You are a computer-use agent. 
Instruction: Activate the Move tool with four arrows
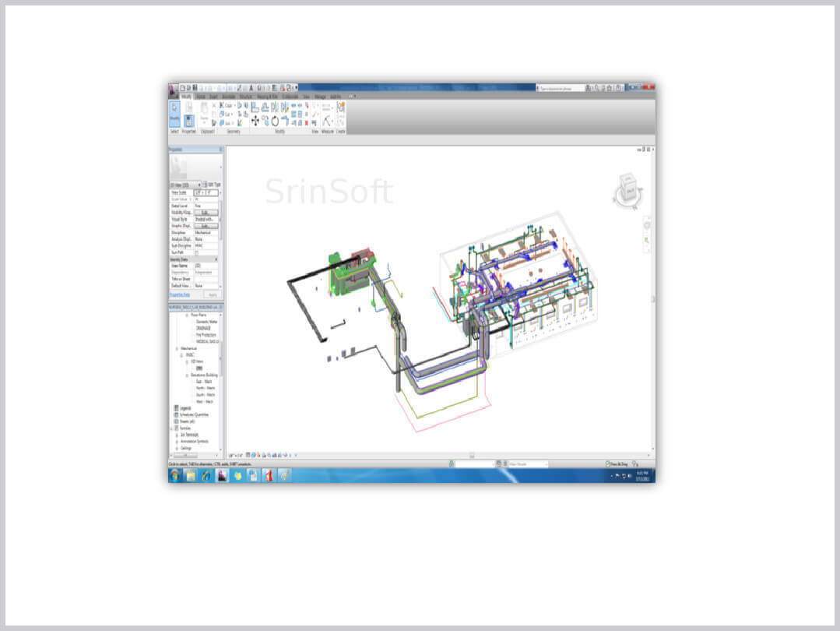(x=255, y=122)
